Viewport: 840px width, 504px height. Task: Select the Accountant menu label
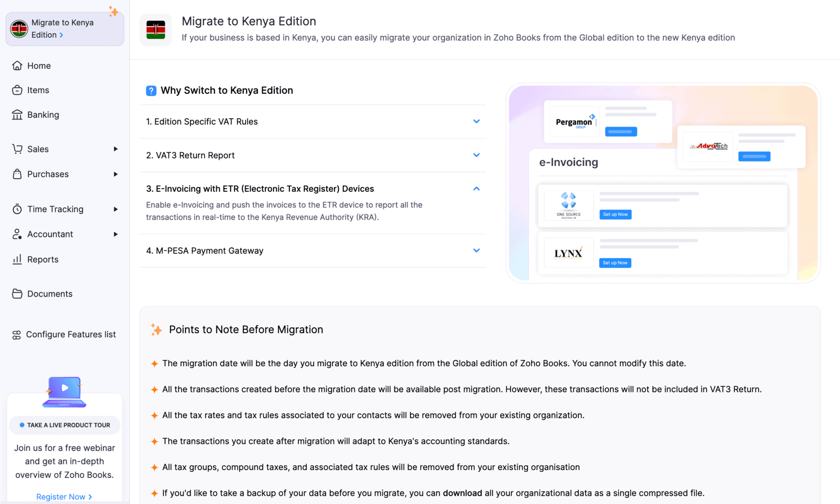coord(50,234)
